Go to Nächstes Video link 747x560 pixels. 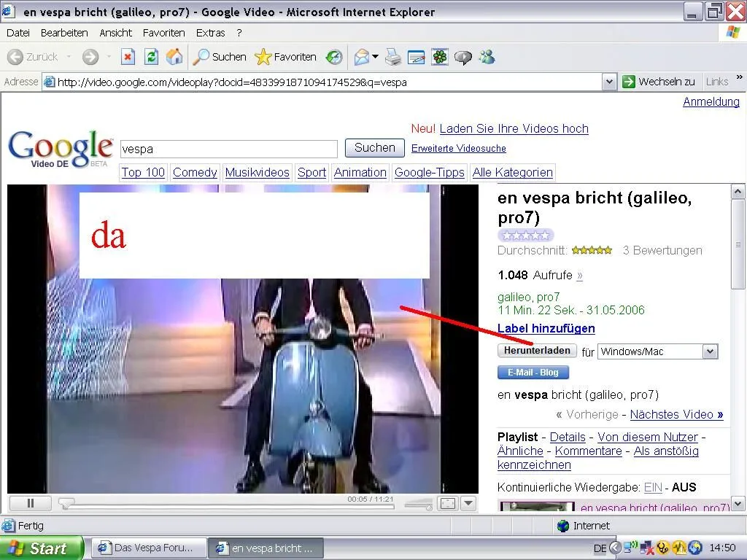pos(676,414)
